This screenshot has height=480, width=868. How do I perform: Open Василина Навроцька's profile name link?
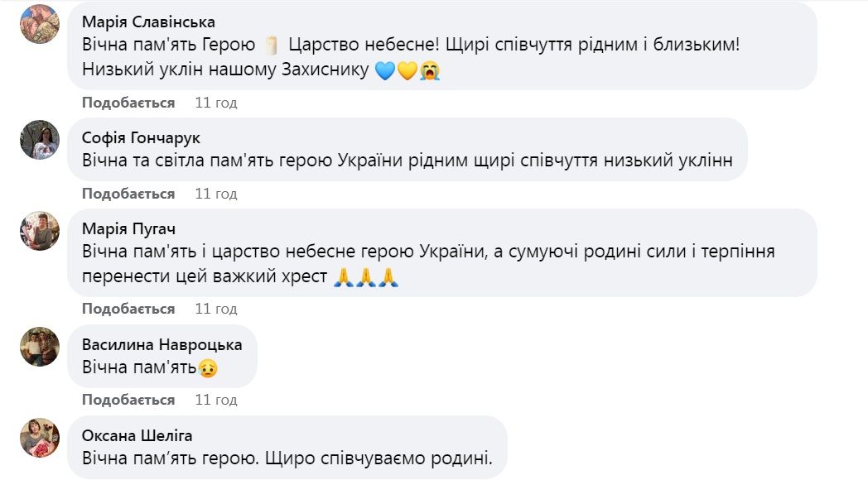tap(162, 344)
